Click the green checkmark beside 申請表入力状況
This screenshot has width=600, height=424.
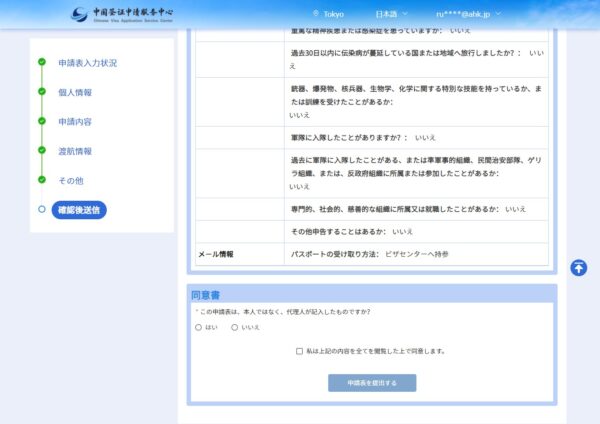pos(42,63)
